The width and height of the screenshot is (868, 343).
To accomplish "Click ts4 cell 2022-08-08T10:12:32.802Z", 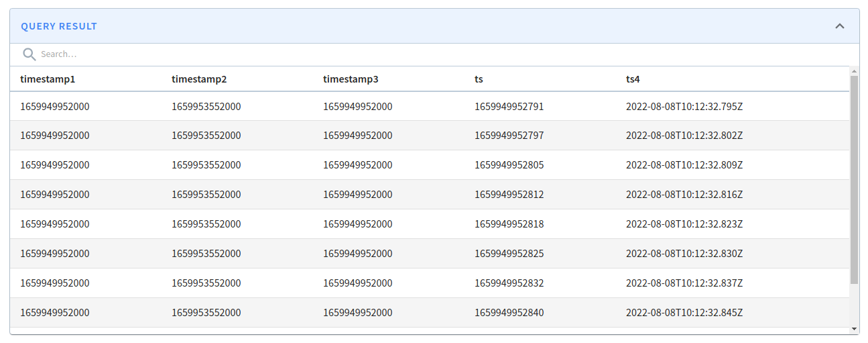I will pos(684,136).
